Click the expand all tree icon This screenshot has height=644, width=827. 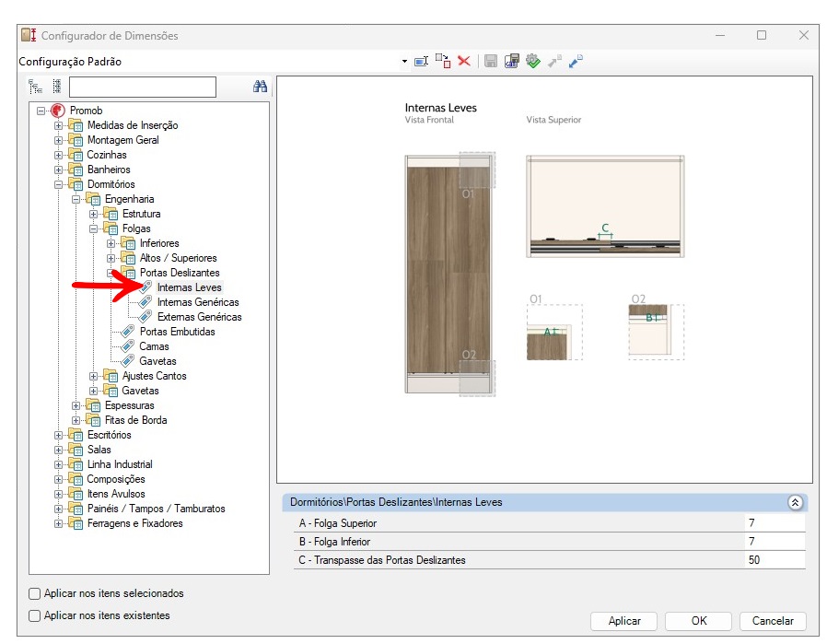tap(35, 87)
